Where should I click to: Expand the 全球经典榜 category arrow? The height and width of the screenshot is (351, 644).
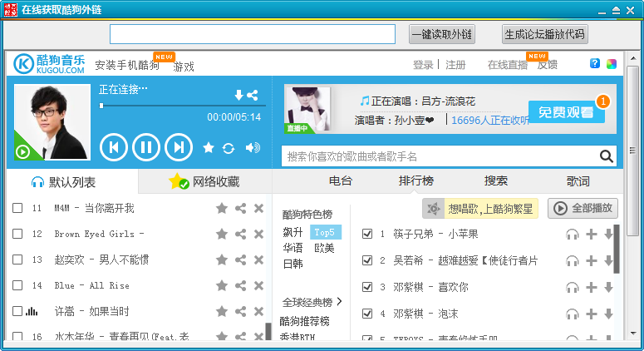coord(339,302)
